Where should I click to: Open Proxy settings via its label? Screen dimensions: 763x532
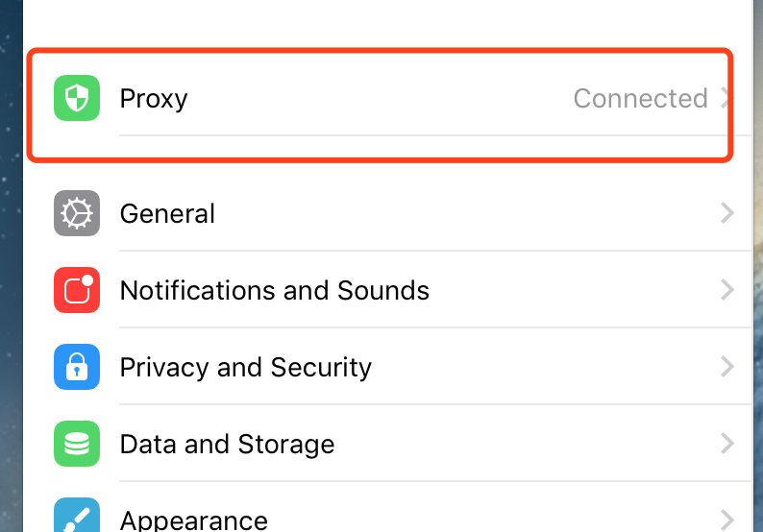pyautogui.click(x=154, y=98)
